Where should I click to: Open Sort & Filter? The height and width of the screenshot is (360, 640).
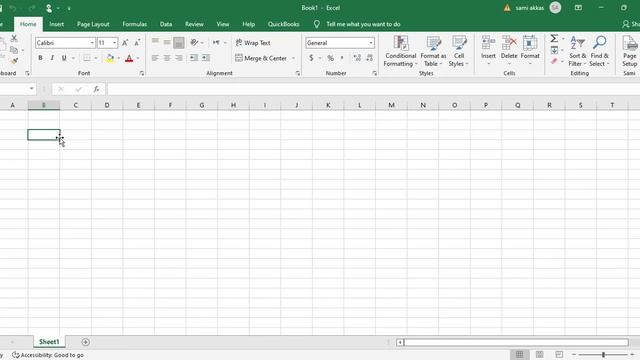click(x=578, y=51)
